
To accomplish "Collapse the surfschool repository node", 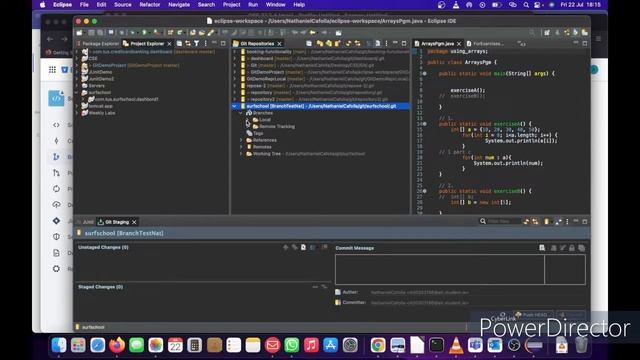I will (x=235, y=106).
